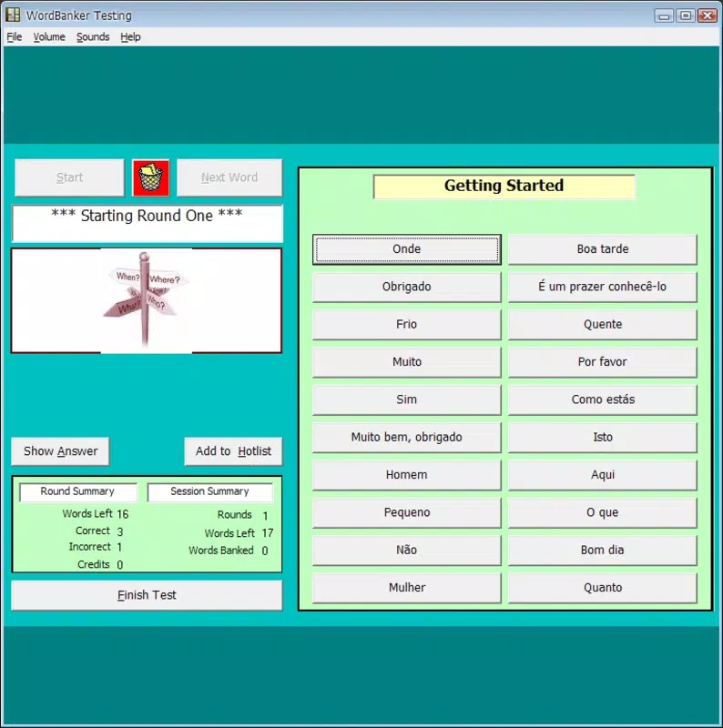Minimize the WordBanker Testing window
The height and width of the screenshot is (728, 723).
(x=664, y=15)
